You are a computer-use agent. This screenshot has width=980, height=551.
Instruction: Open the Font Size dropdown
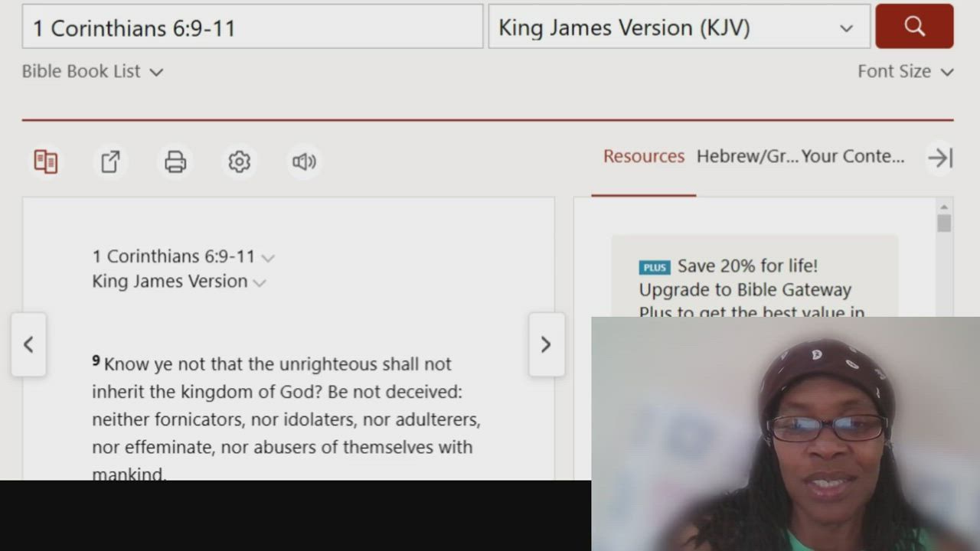[905, 71]
